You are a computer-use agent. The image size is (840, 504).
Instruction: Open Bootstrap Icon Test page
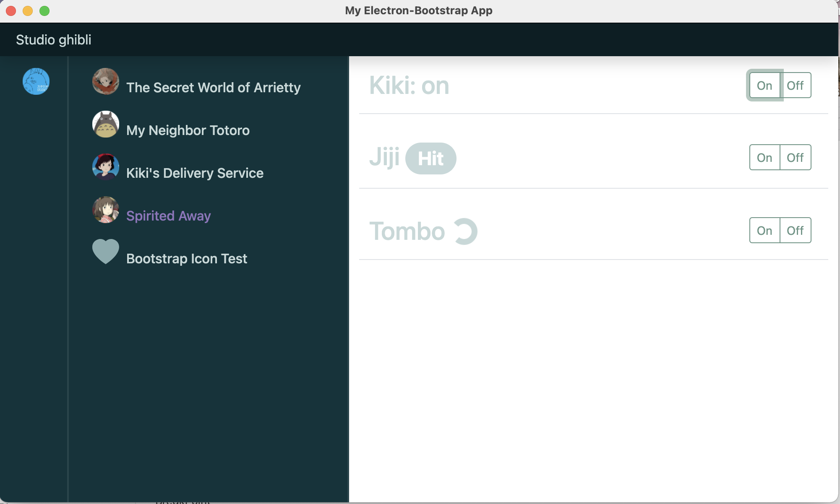tap(186, 259)
